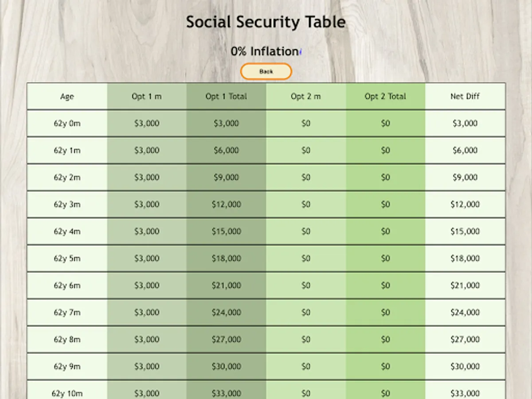Screen dimensions: 532x399
Task: Select the 62y 6m age cell
Action: pyautogui.click(x=67, y=286)
